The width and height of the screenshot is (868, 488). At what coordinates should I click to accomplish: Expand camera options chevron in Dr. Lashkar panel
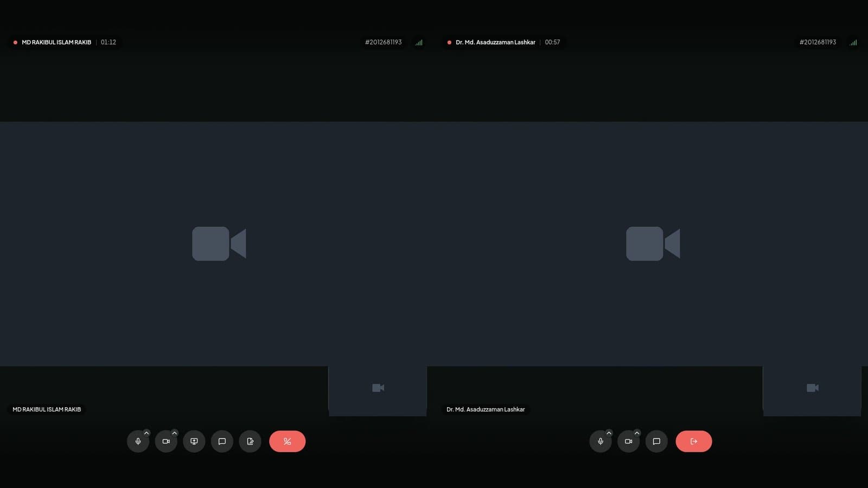637,433
